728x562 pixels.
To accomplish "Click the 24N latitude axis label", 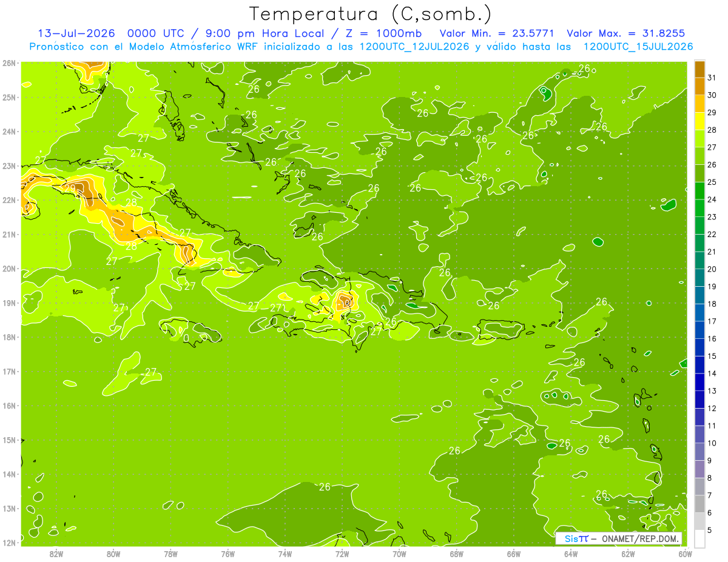I will coord(9,132).
